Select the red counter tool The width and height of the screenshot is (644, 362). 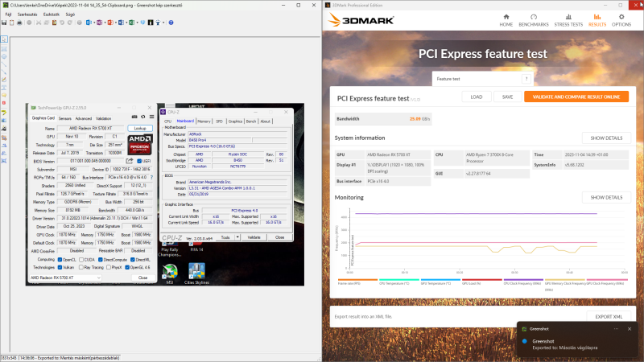pyautogui.click(x=4, y=103)
